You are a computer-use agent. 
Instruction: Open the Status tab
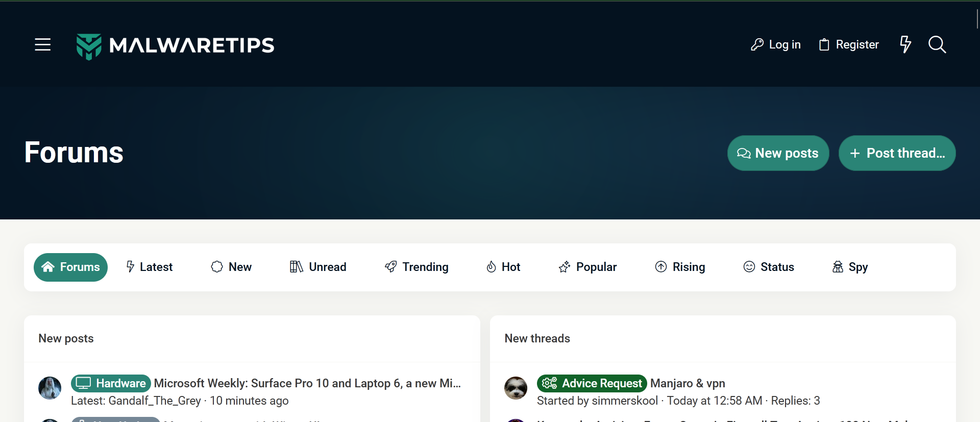tap(769, 267)
